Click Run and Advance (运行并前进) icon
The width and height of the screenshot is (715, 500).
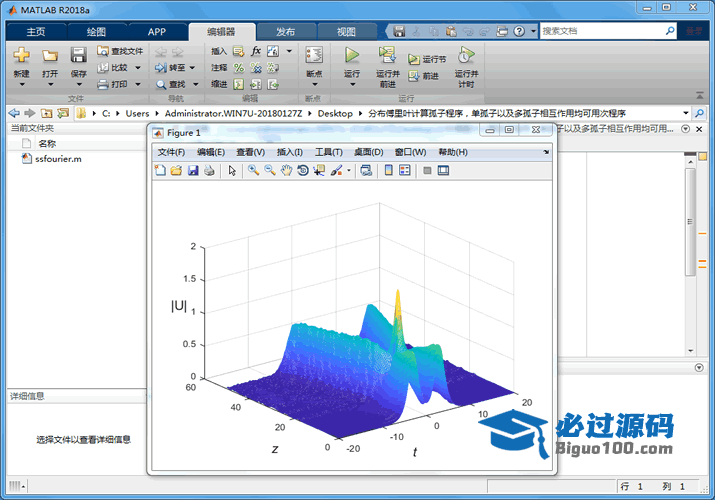(387, 56)
